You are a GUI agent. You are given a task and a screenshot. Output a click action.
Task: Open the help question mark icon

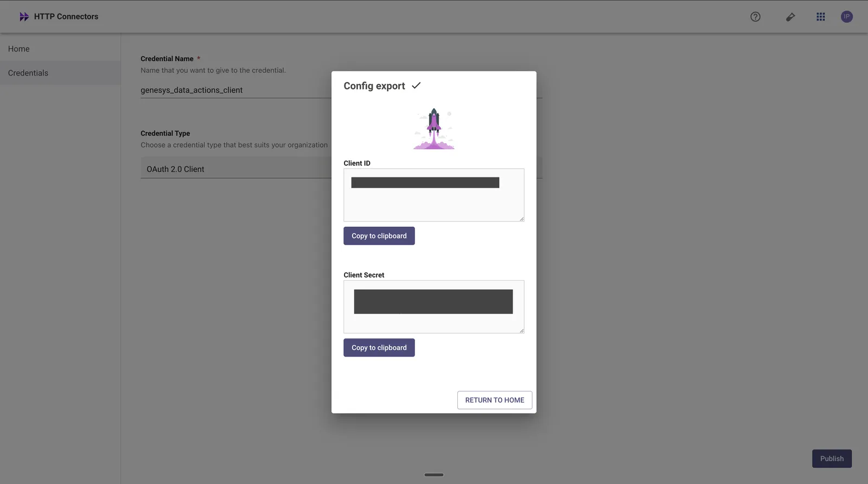(x=755, y=17)
